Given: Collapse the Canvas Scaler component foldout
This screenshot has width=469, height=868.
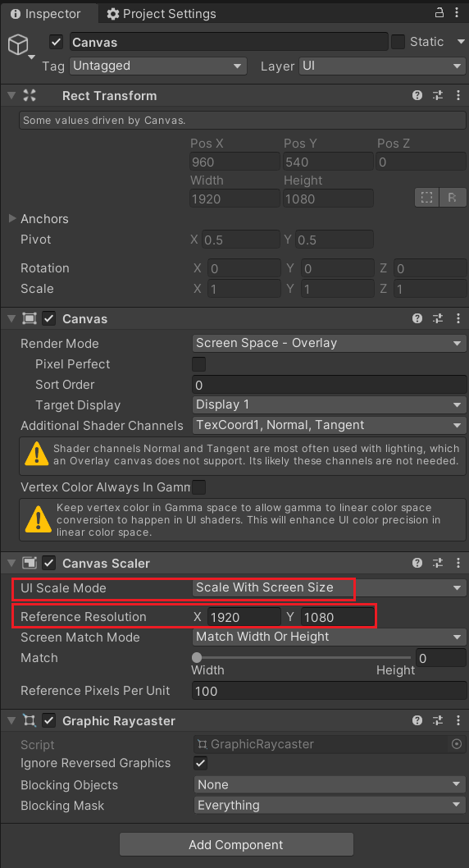Looking at the screenshot, I should pos(11,563).
